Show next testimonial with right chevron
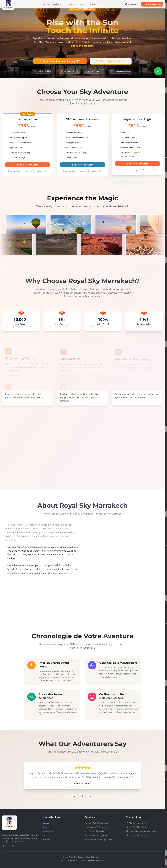Screen dimensions: 167x868 (x=90, y=796)
